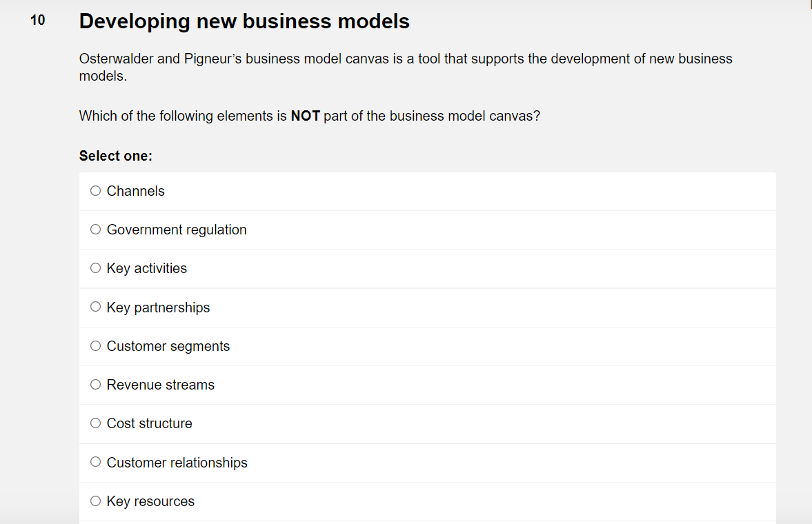Click the Customer segments label text

point(168,345)
